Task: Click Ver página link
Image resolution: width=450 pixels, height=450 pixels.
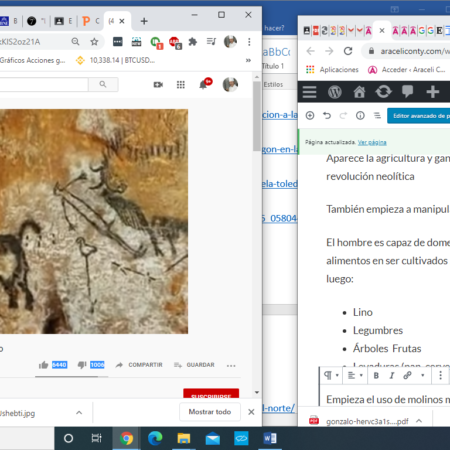Action: tap(372, 142)
